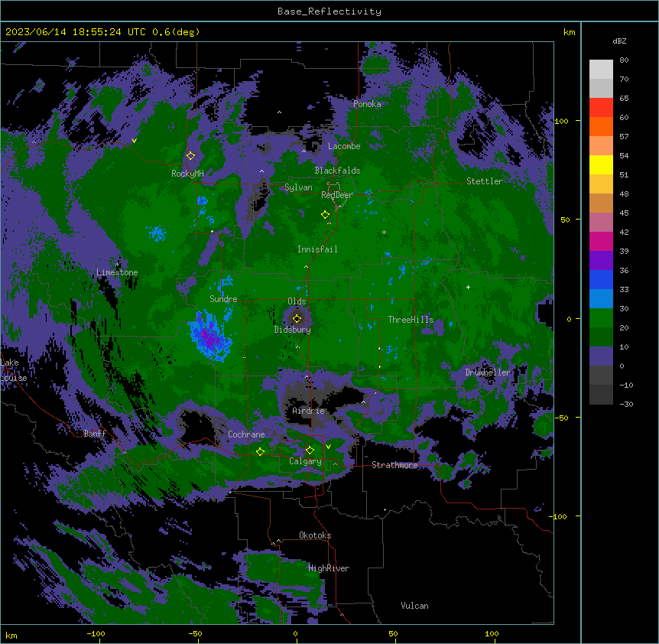Image resolution: width=659 pixels, height=644 pixels.
Task: Click the violet 39–36 dBZ legend swatch
Action: [x=601, y=261]
